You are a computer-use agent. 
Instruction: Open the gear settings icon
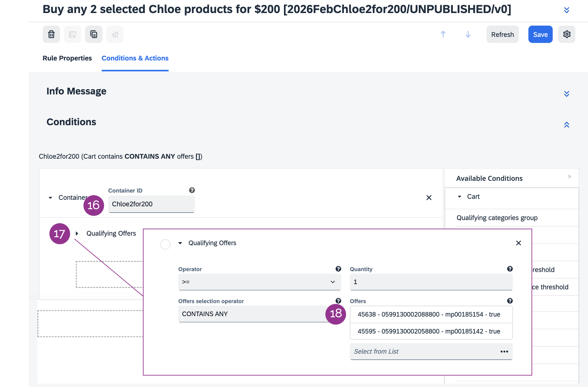(567, 34)
